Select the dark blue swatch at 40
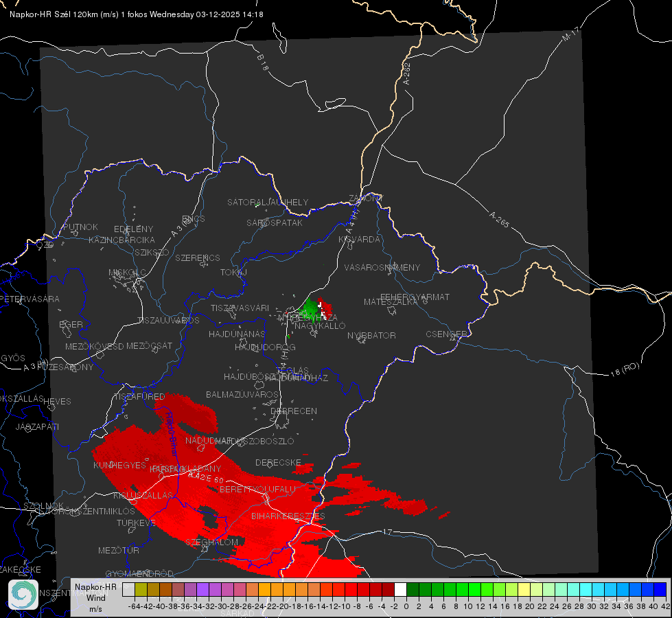The image size is (672, 618). pyautogui.click(x=660, y=589)
